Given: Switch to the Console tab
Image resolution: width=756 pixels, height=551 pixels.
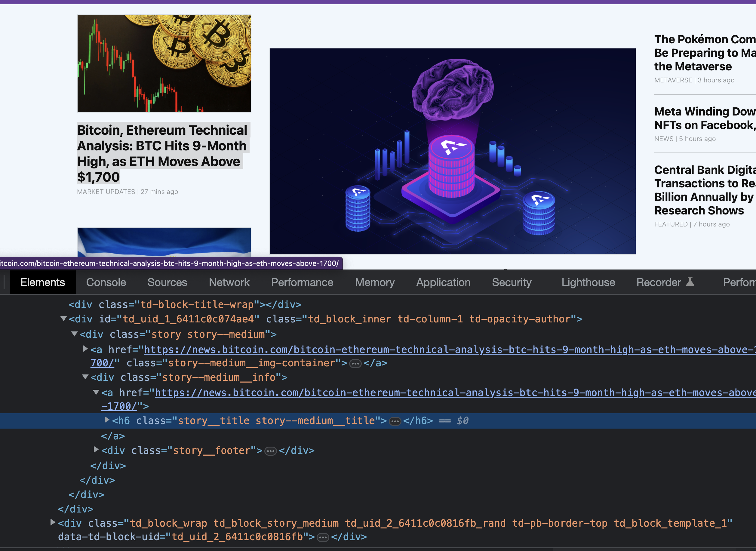Looking at the screenshot, I should 106,282.
